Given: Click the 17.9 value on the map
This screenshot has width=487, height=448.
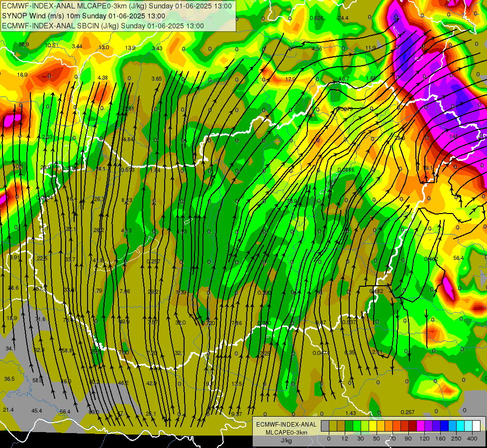Looking at the screenshot, I should coord(291,79).
